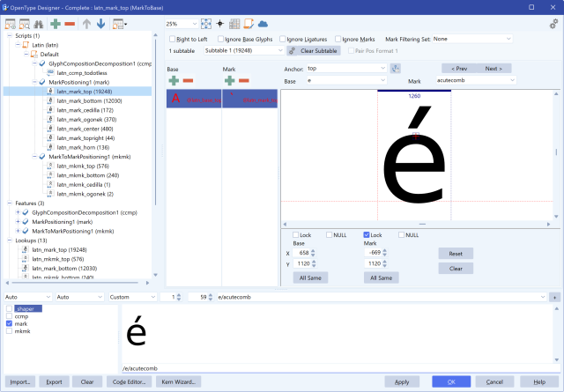Click the red minus remove icon in top toolbar
564x392 pixels.
[x=70, y=24]
